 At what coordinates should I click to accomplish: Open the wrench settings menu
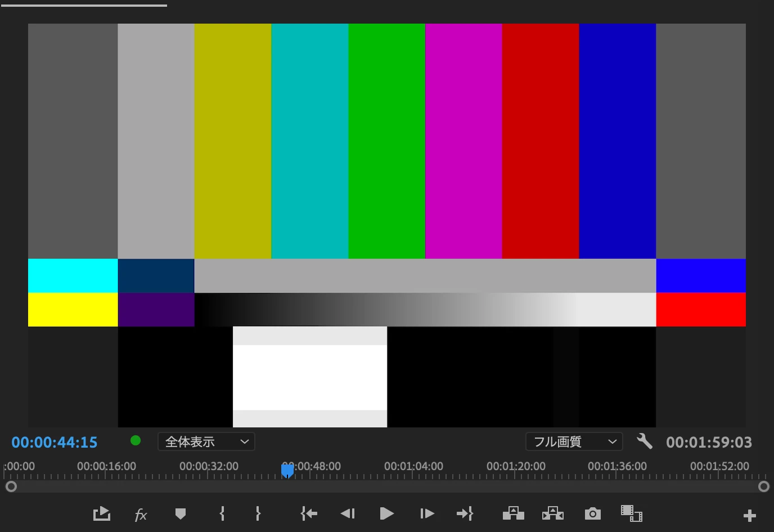pyautogui.click(x=645, y=441)
